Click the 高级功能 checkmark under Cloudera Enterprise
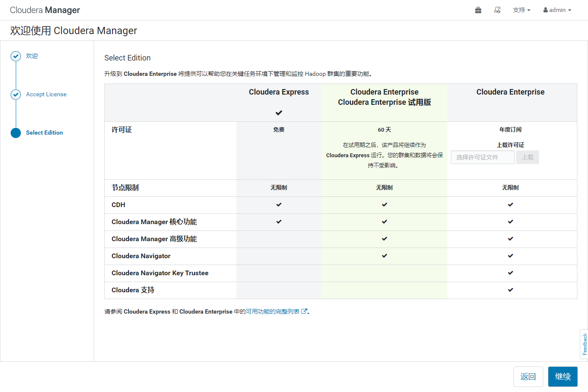Viewport: 588px width, 392px height. [x=511, y=239]
